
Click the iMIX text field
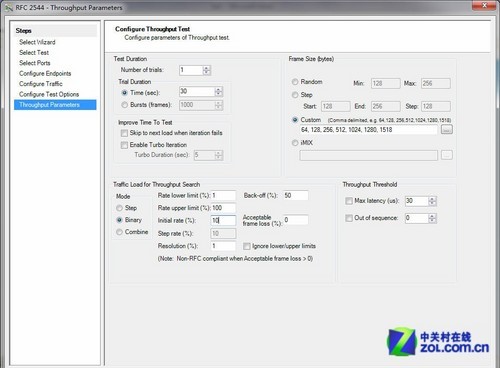click(x=369, y=155)
